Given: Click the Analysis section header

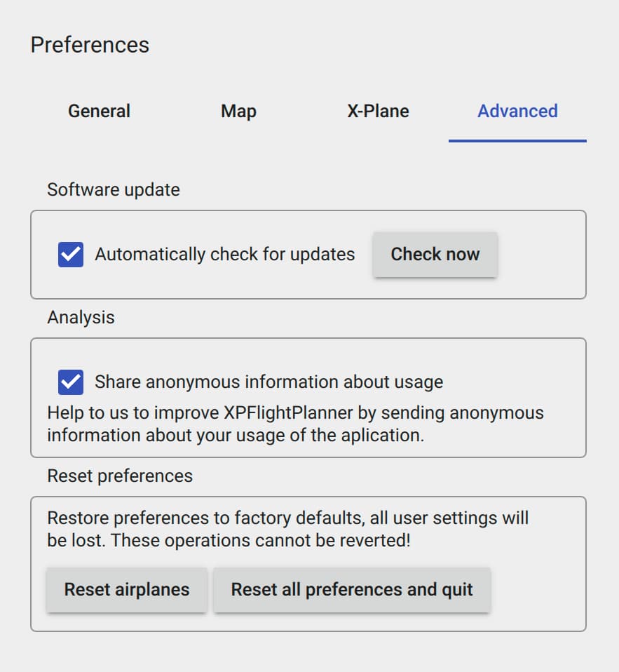Looking at the screenshot, I should point(80,317).
